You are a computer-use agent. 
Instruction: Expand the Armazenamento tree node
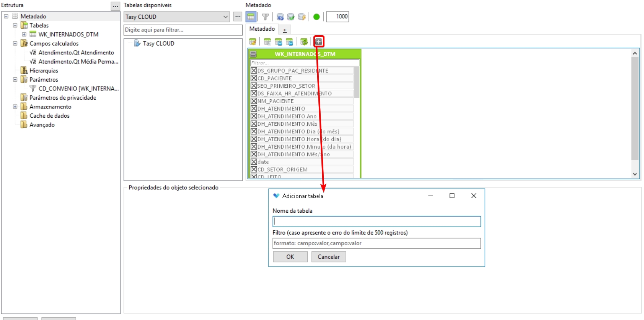pyautogui.click(x=15, y=107)
